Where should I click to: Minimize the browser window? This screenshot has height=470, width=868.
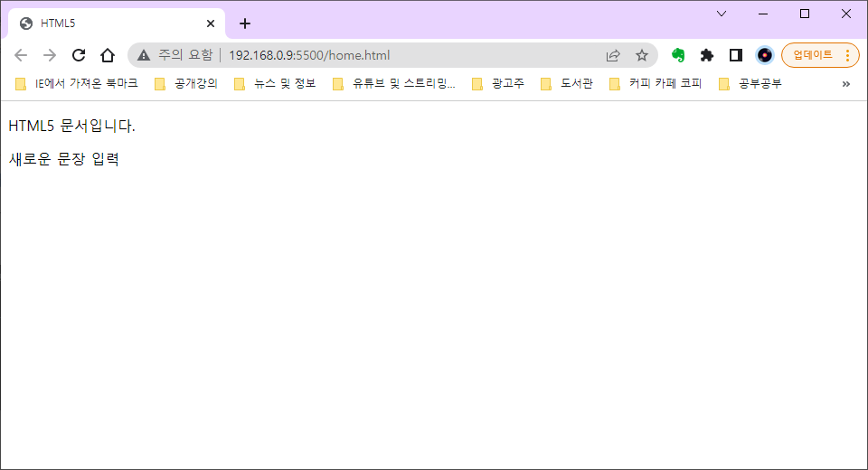(763, 14)
